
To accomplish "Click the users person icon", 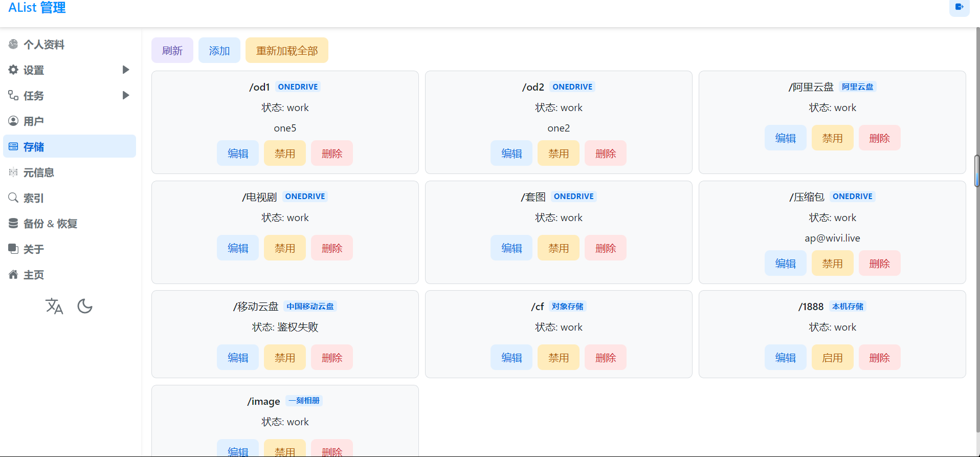I will [x=13, y=121].
